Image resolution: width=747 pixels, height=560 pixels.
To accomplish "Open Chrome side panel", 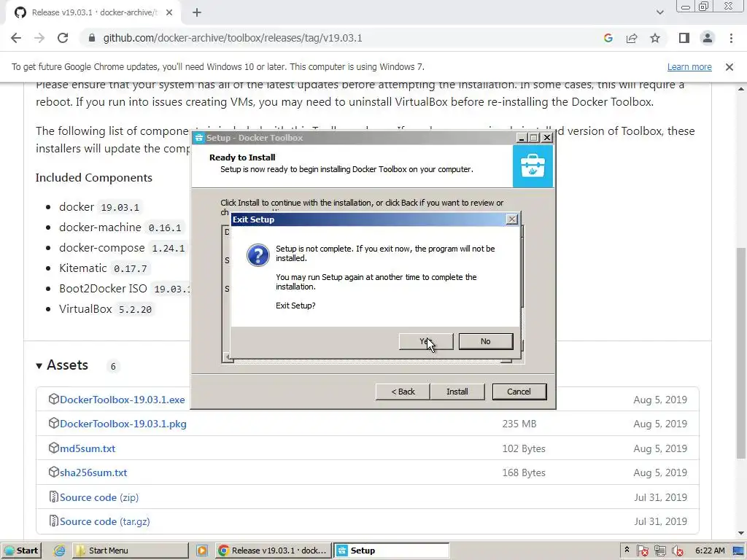I will pos(684,38).
